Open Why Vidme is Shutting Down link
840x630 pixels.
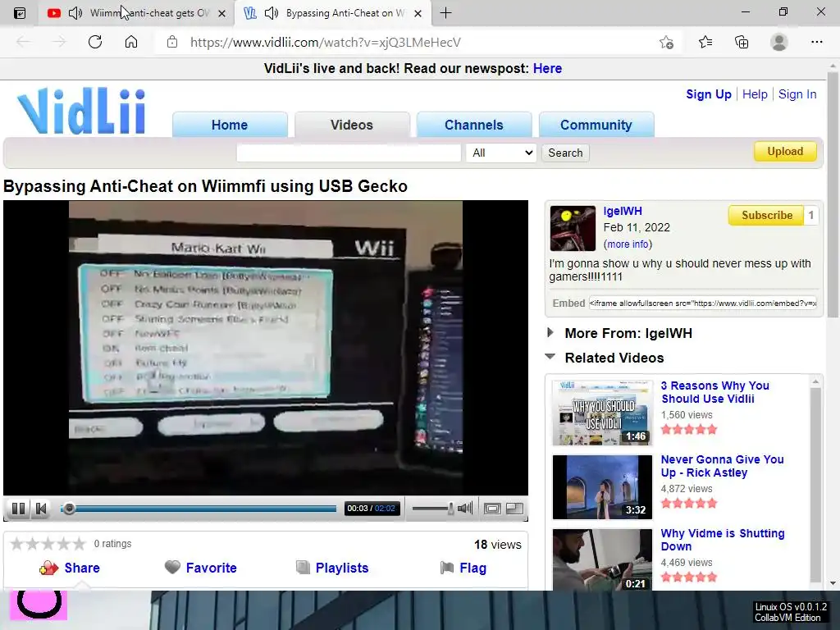tap(722, 540)
